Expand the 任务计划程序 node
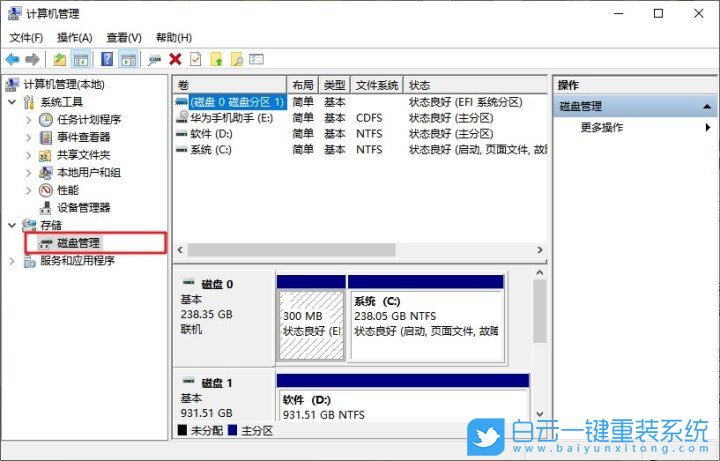 [28, 120]
